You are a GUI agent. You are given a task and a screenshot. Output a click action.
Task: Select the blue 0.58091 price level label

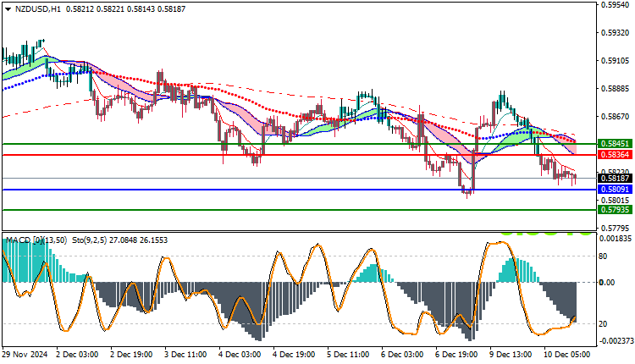click(615, 189)
